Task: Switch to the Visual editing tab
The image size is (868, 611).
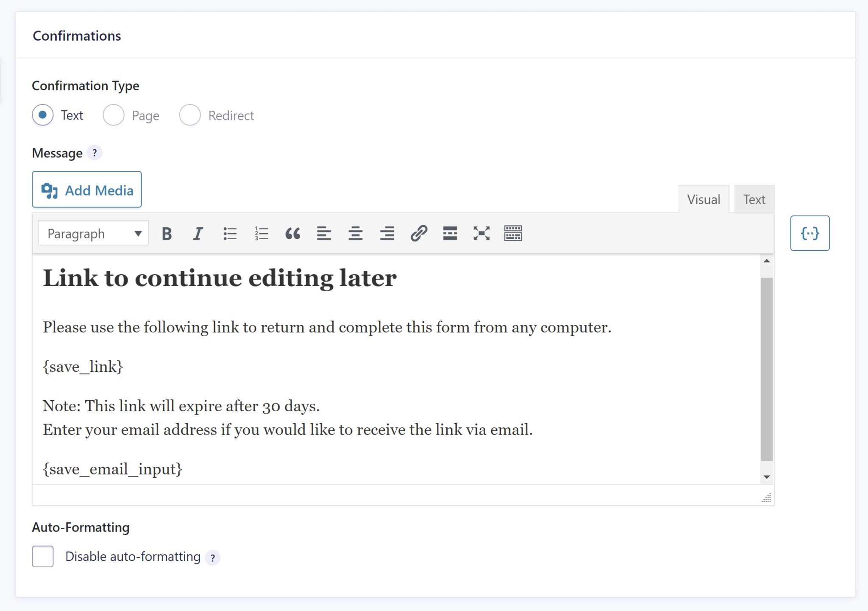Action: click(703, 199)
